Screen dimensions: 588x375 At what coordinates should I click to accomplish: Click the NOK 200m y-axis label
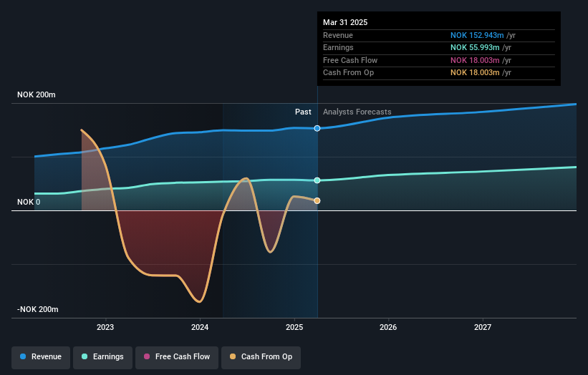[37, 94]
